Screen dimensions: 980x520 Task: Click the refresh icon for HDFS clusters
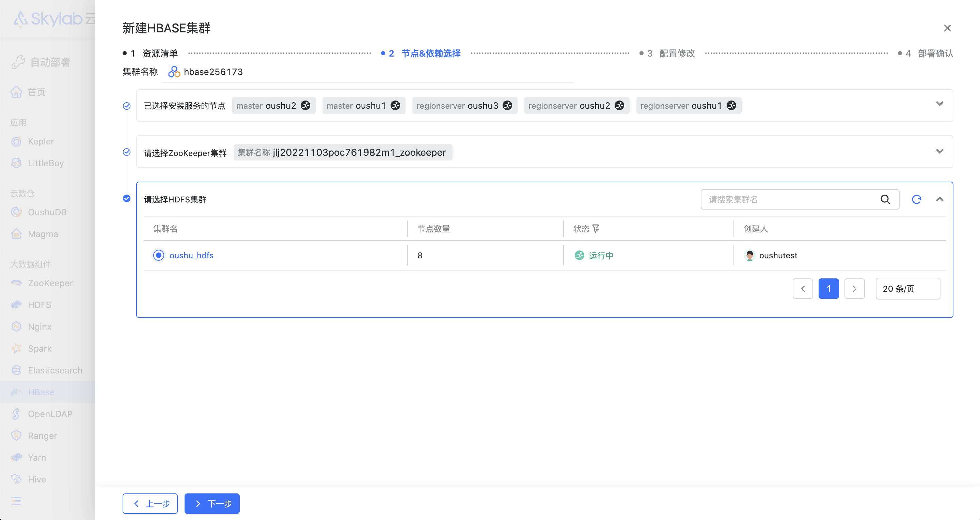[x=916, y=199]
